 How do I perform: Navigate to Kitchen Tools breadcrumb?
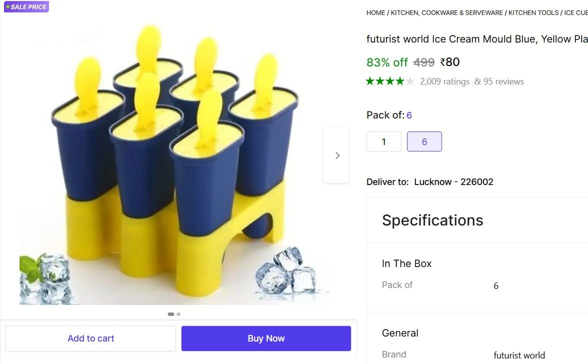(x=533, y=13)
